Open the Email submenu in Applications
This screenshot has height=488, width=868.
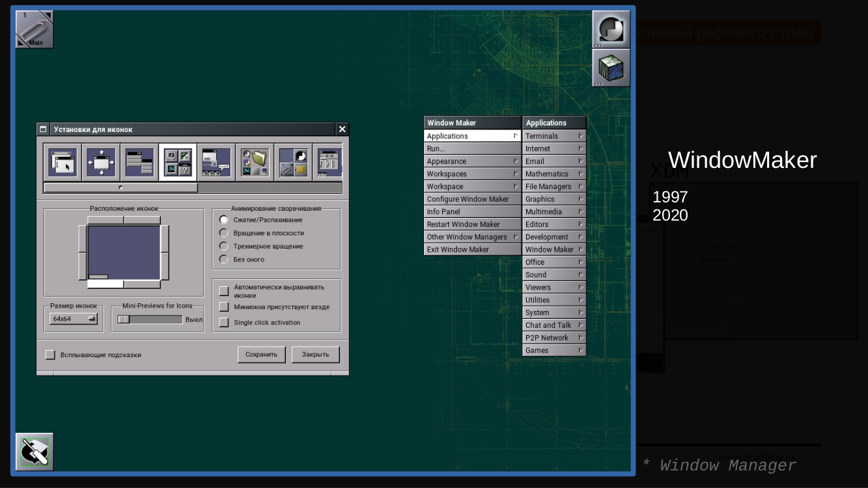tap(554, 161)
